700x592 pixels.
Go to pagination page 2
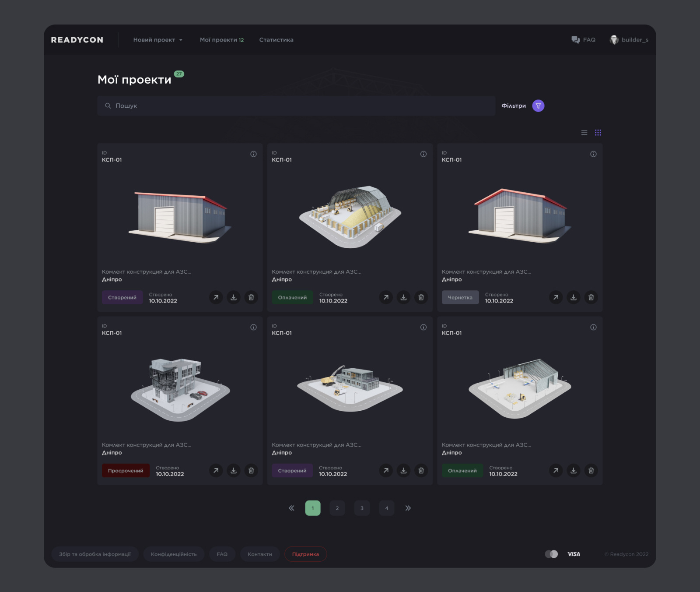[337, 508]
